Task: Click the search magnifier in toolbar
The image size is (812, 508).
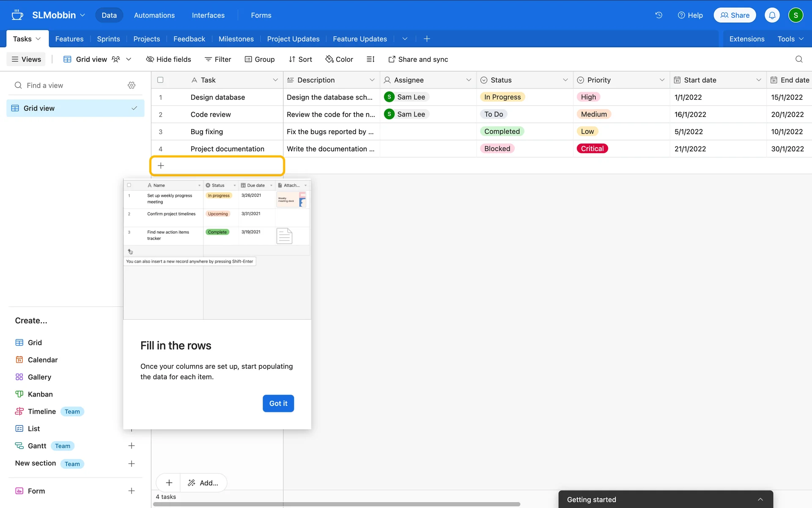Action: (x=798, y=59)
